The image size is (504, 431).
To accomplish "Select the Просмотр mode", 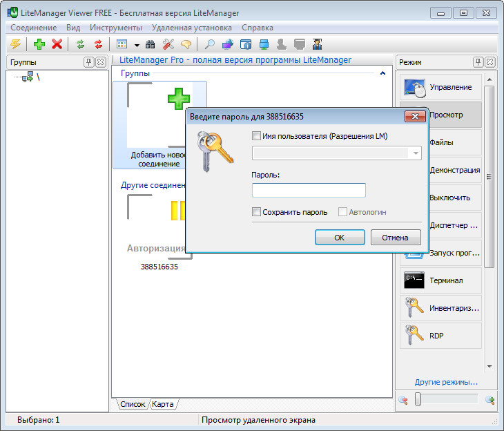I will pos(455,115).
